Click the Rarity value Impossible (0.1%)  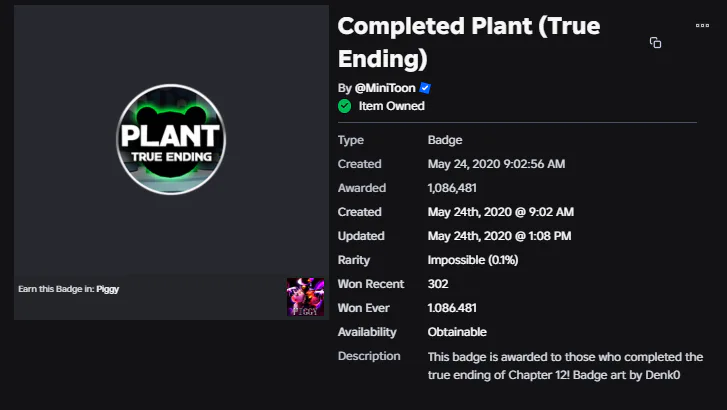[472, 260]
